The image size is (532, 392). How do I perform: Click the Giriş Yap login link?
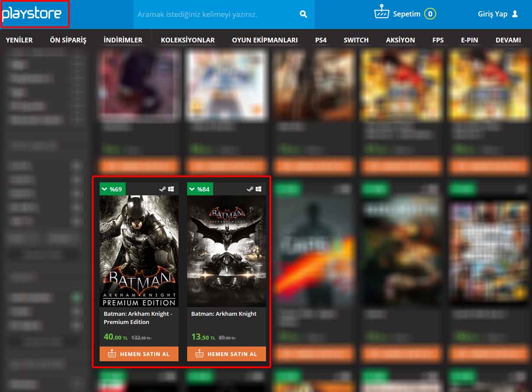click(x=493, y=14)
